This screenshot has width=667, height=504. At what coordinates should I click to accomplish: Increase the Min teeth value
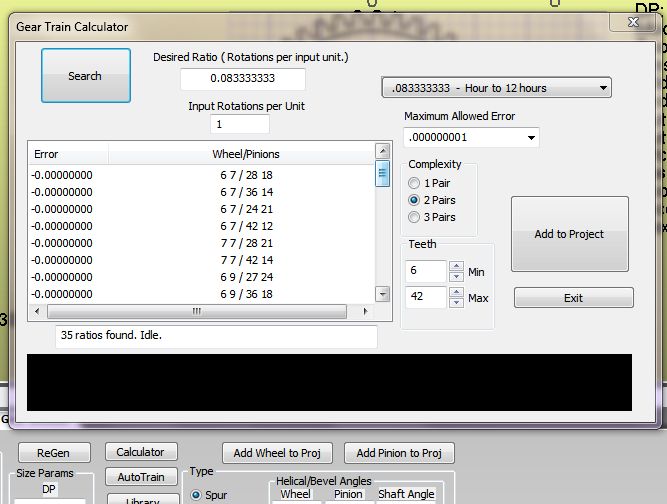(456, 266)
